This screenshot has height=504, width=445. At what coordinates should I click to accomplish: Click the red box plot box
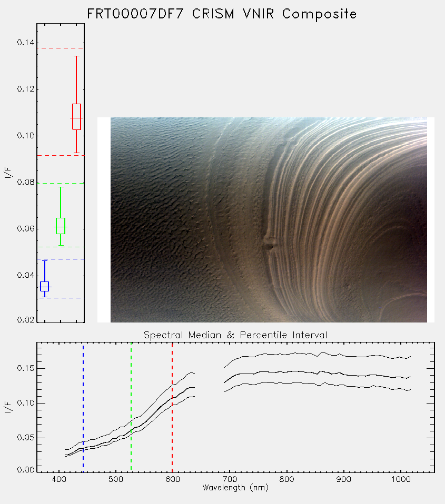tap(76, 117)
